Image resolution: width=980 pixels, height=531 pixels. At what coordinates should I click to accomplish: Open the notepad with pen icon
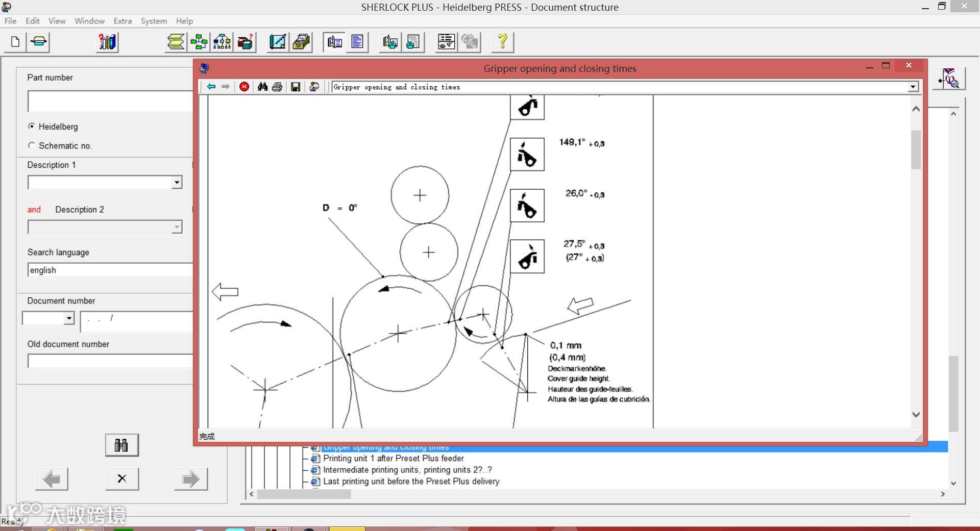pos(278,42)
